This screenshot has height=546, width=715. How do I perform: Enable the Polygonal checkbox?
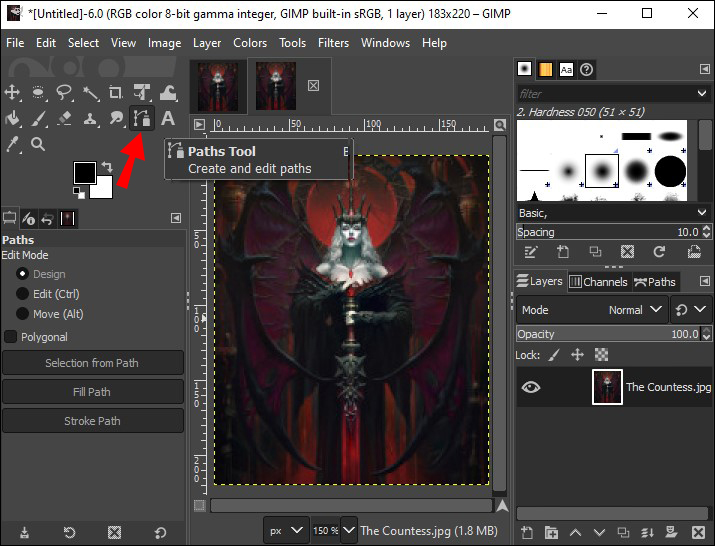tap(11, 337)
